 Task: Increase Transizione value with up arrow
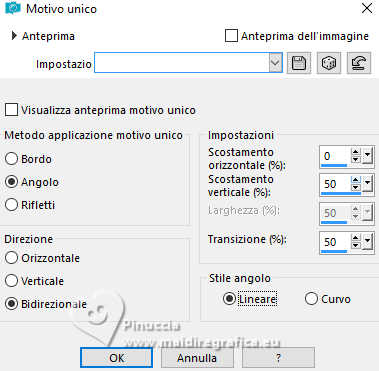(x=356, y=238)
